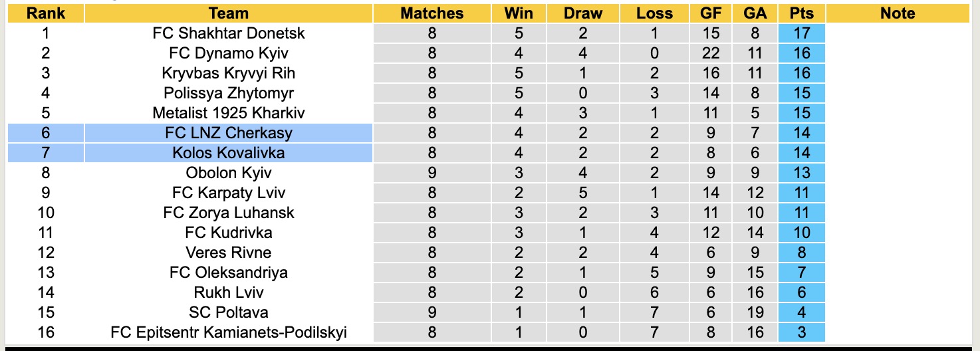Click the Obolon Kyiv team name
Image resolution: width=980 pixels, height=351 pixels.
228,173
